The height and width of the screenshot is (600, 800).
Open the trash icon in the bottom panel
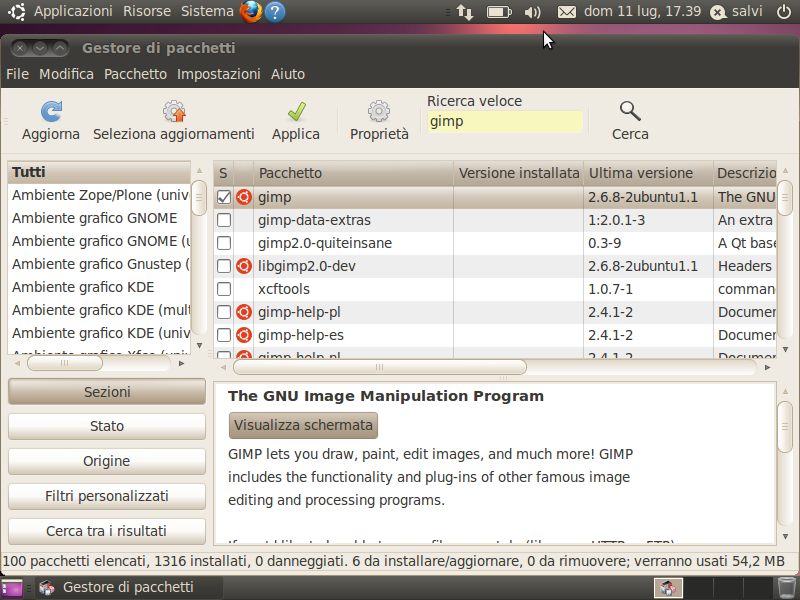point(786,587)
